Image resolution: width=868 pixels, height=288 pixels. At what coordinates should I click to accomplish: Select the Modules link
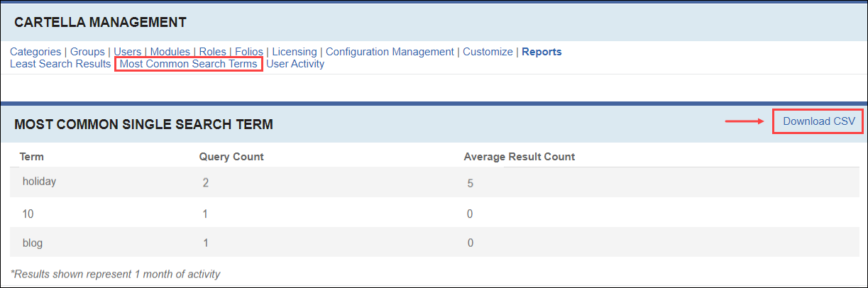pos(170,52)
